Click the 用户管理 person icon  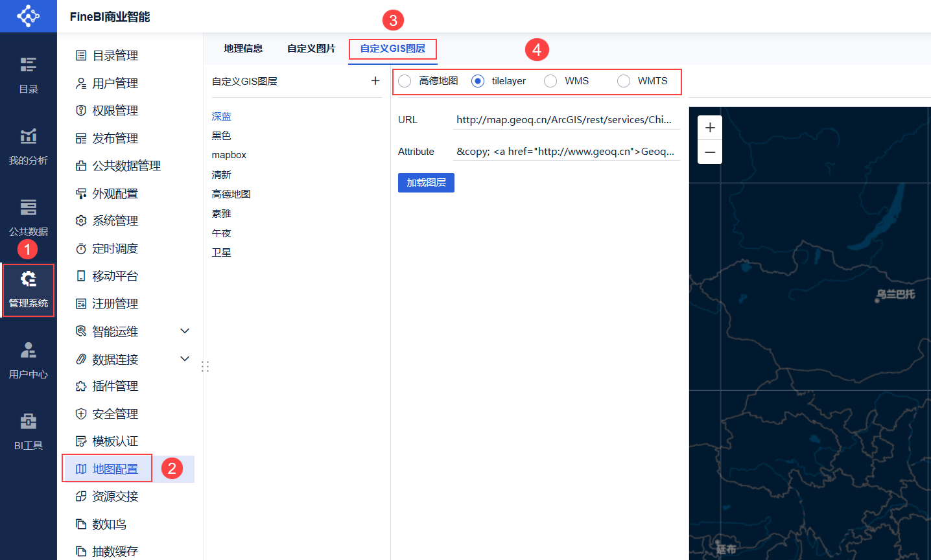[81, 83]
